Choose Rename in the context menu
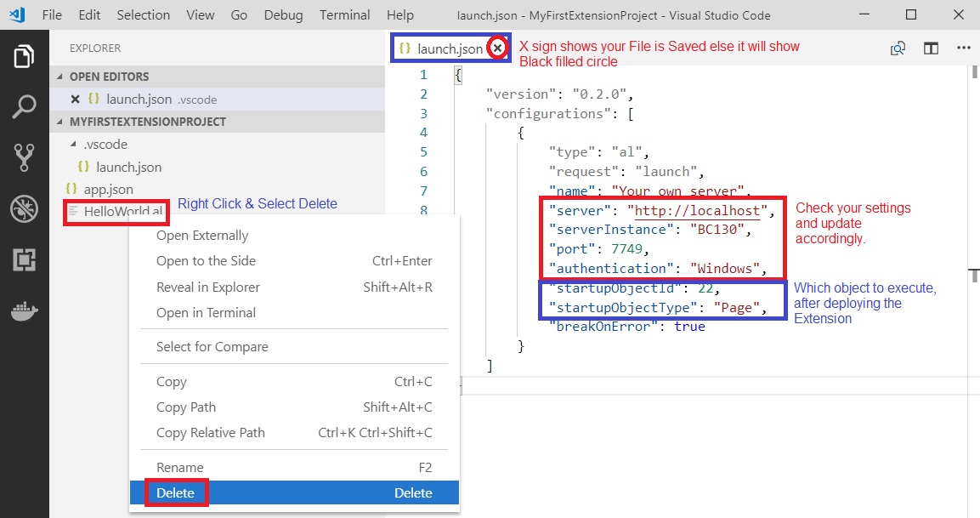 179,467
